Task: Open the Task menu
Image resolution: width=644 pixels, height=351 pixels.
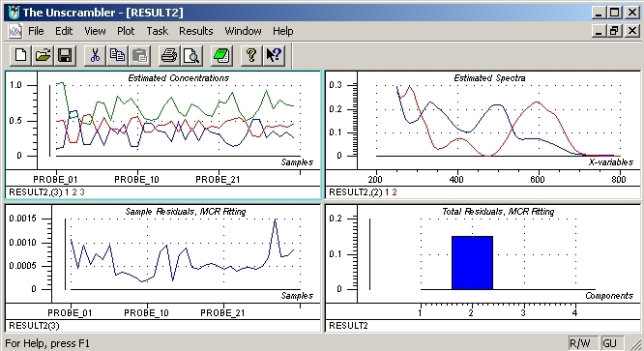Action: click(158, 31)
